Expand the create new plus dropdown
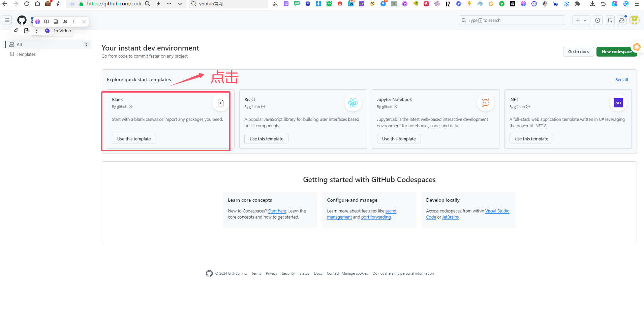 [581, 20]
